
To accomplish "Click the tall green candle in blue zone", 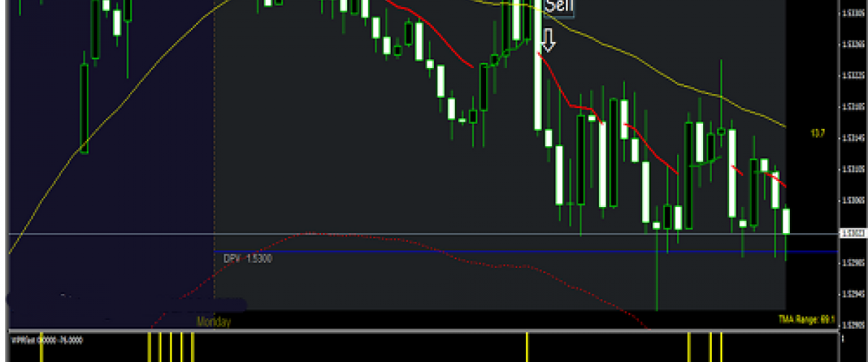I will (84, 109).
